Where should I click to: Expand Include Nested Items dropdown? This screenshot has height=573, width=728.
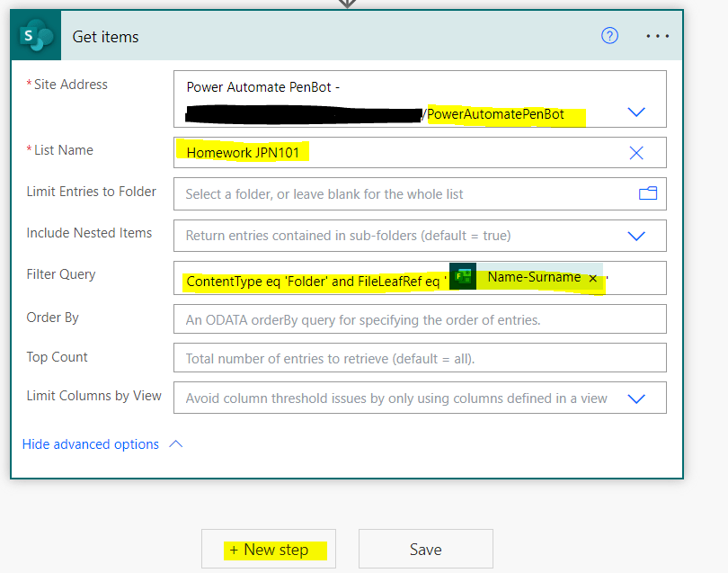[636, 236]
